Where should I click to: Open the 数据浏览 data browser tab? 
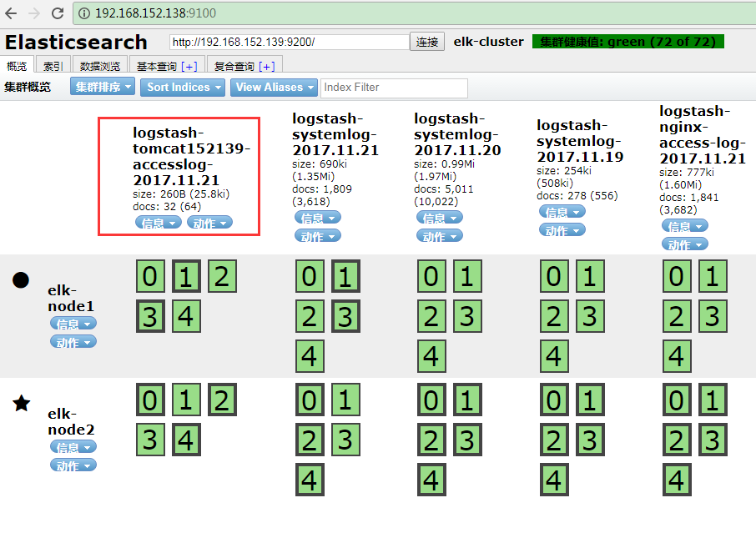(x=100, y=66)
